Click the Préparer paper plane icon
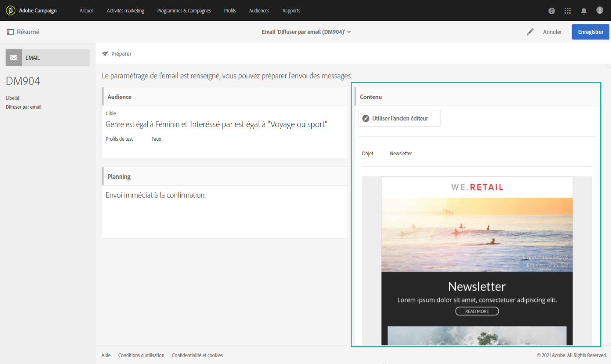The image size is (611, 364). (105, 54)
